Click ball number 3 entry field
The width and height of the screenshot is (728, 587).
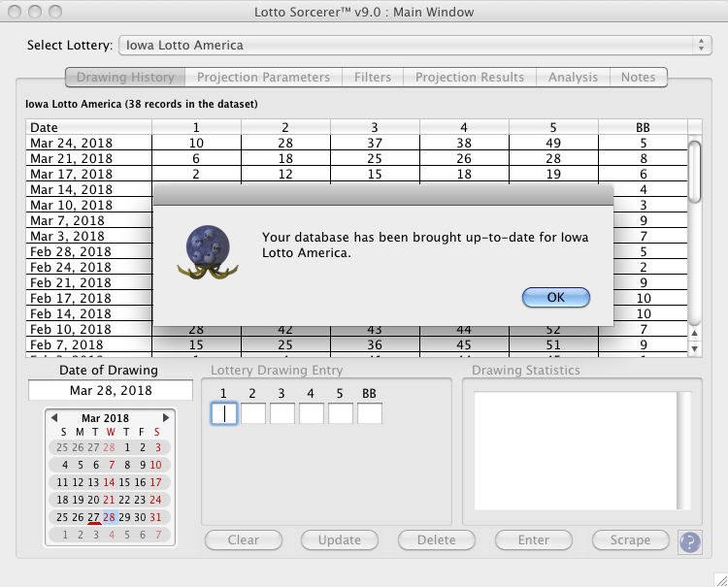click(x=282, y=413)
